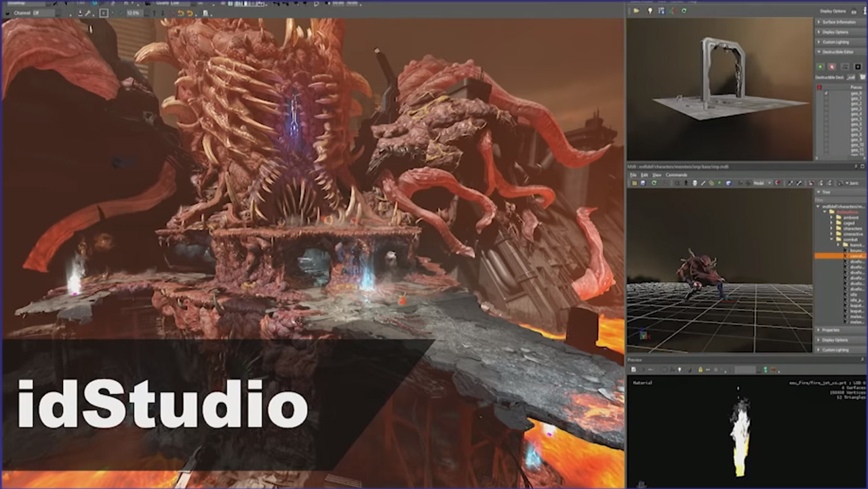
Task: Click the red remove button in Destructible Editor
Action: [832, 66]
